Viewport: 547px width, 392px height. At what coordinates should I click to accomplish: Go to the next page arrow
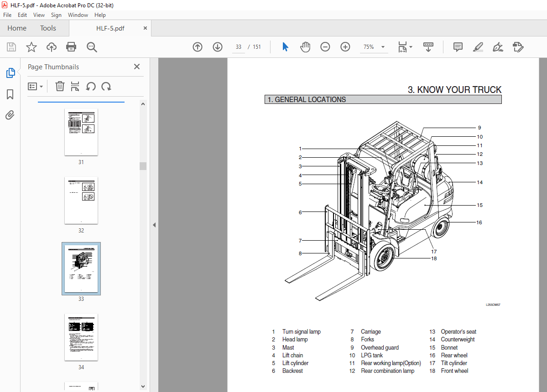(x=218, y=46)
